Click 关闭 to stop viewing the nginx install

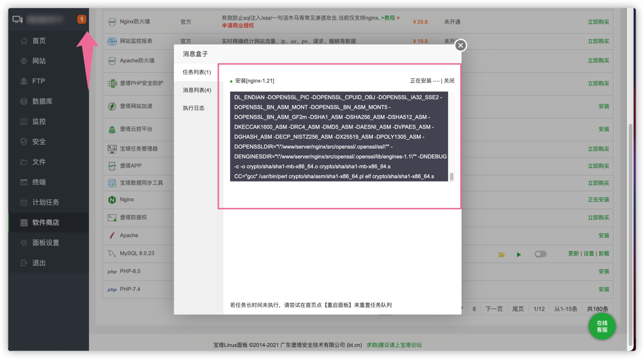click(x=450, y=81)
